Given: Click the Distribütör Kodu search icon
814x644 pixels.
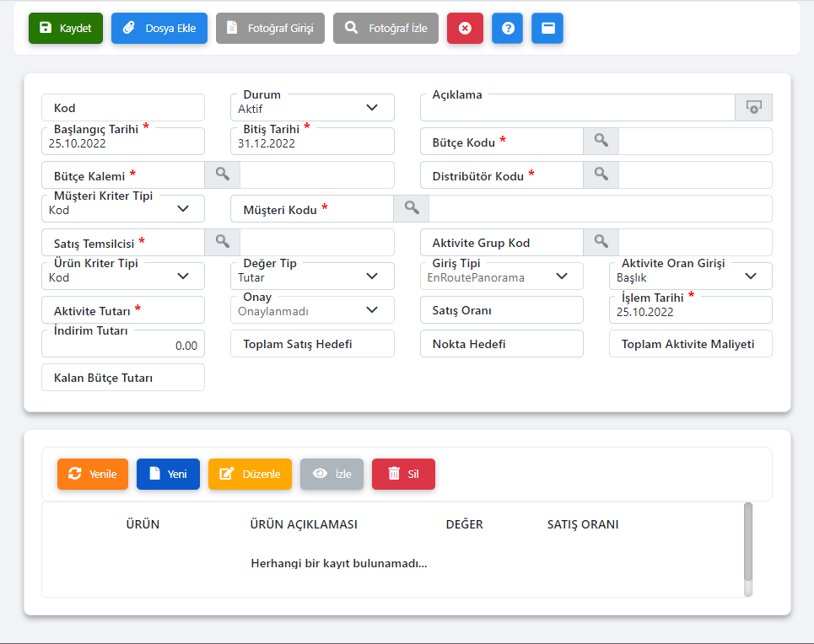Looking at the screenshot, I should [601, 174].
